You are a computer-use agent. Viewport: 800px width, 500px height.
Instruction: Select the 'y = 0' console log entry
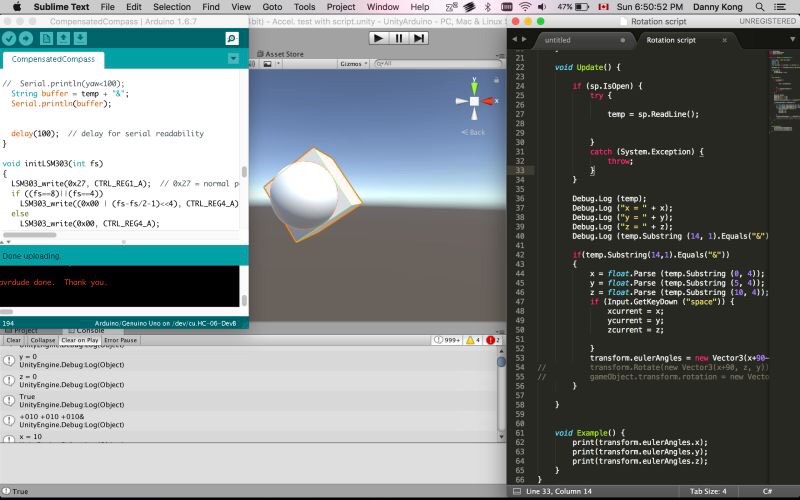click(x=248, y=361)
